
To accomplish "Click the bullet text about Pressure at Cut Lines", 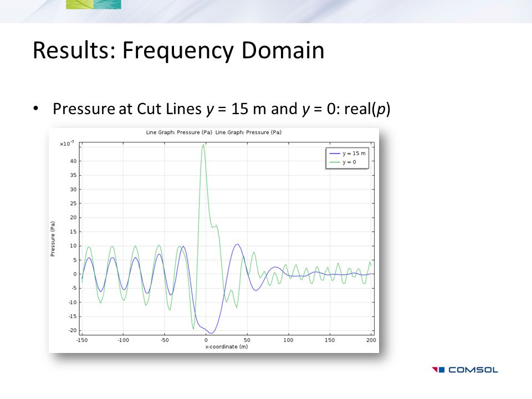I will click(x=221, y=109).
